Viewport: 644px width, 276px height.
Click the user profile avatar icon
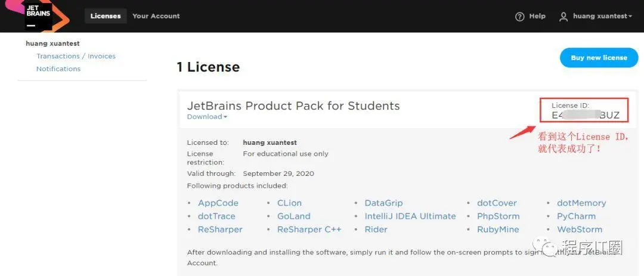point(563,17)
